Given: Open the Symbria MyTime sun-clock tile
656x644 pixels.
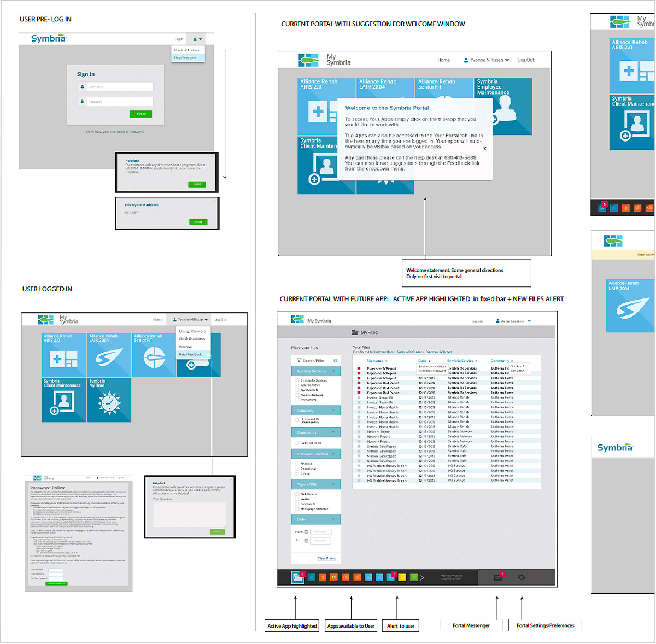Looking at the screenshot, I should point(109,400).
